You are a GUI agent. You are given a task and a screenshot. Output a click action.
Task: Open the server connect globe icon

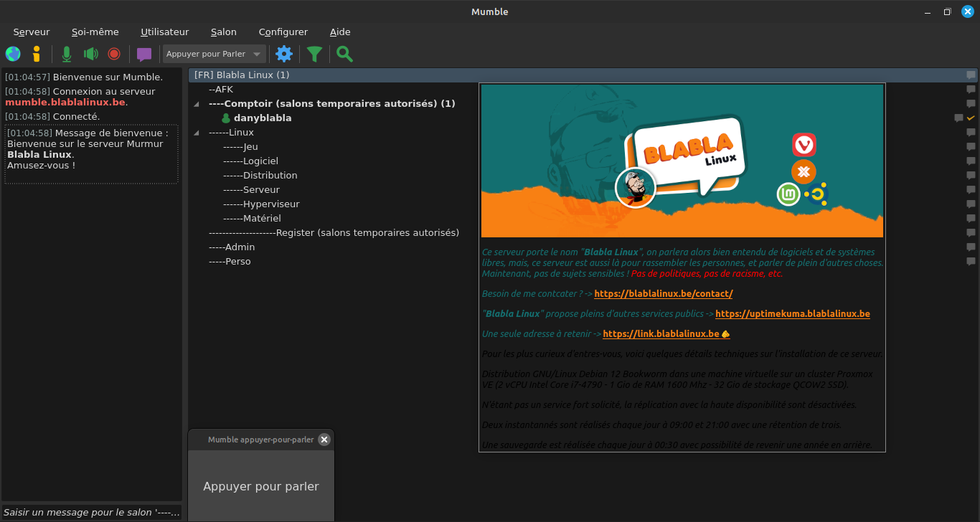click(13, 54)
